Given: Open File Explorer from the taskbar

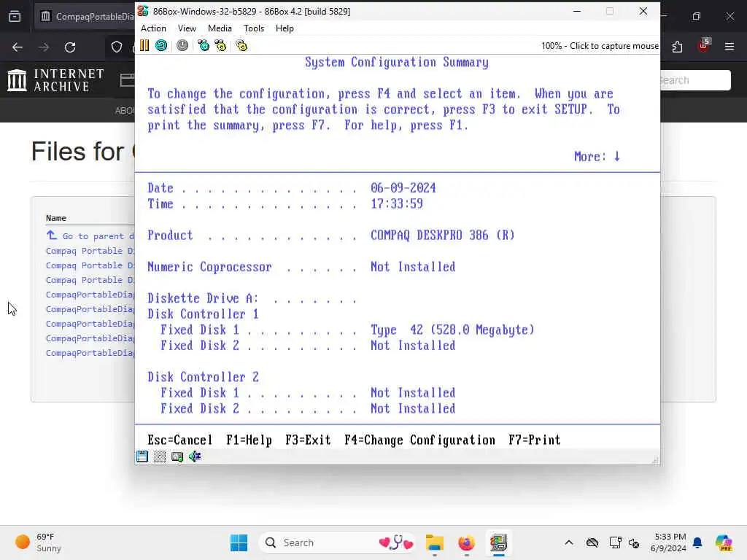Looking at the screenshot, I should pyautogui.click(x=435, y=542).
